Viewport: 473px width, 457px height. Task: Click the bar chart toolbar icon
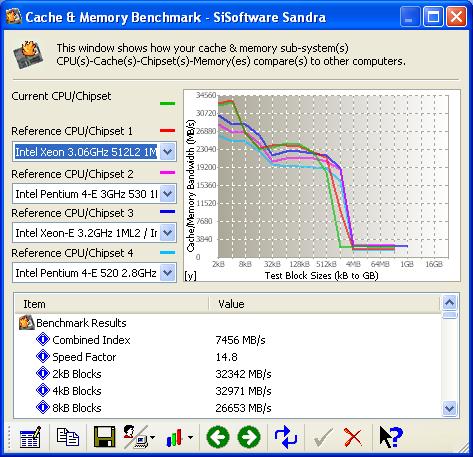pos(174,437)
